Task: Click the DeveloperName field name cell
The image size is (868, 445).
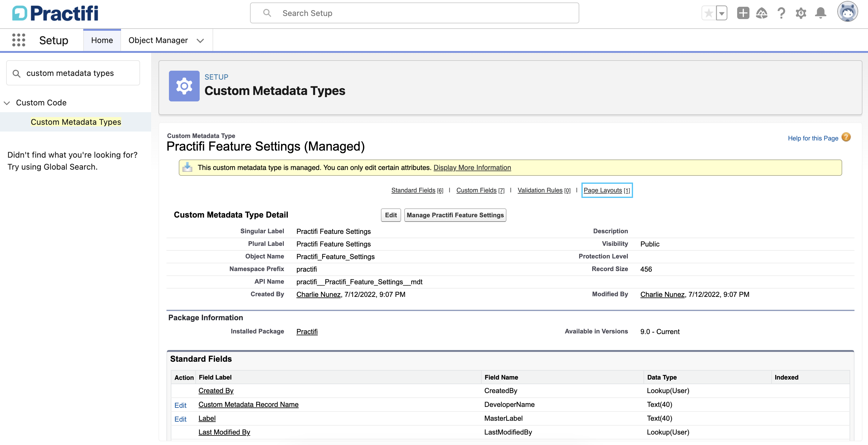Action: click(509, 404)
